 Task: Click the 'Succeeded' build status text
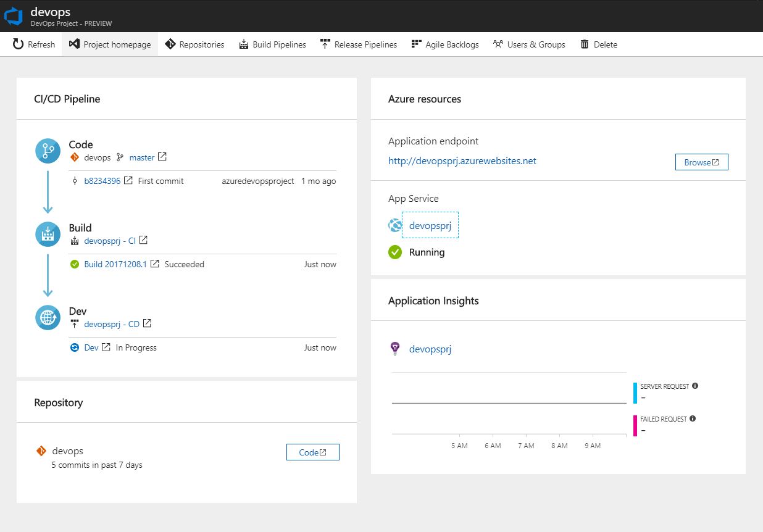point(184,264)
